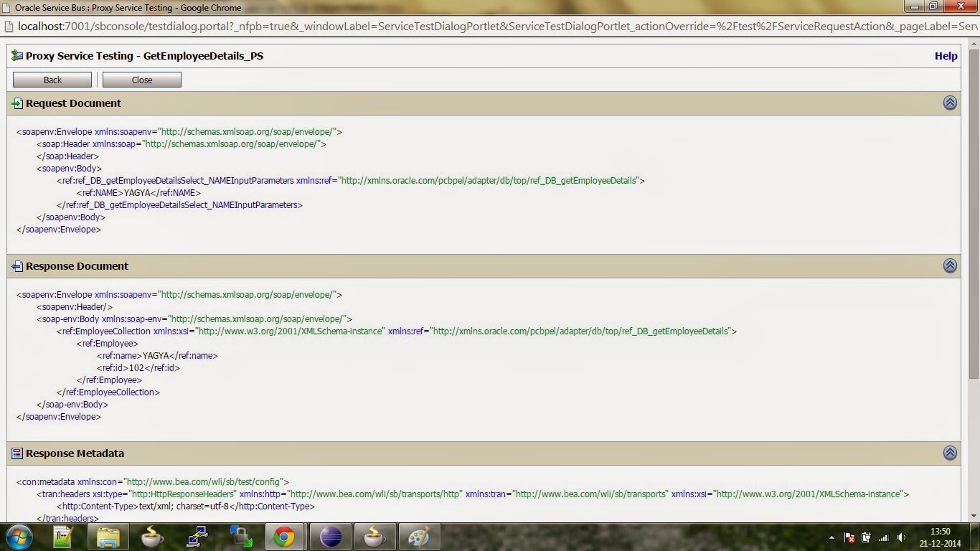Open Paint from the taskbar
Viewport: 980px width, 551px height.
[418, 537]
